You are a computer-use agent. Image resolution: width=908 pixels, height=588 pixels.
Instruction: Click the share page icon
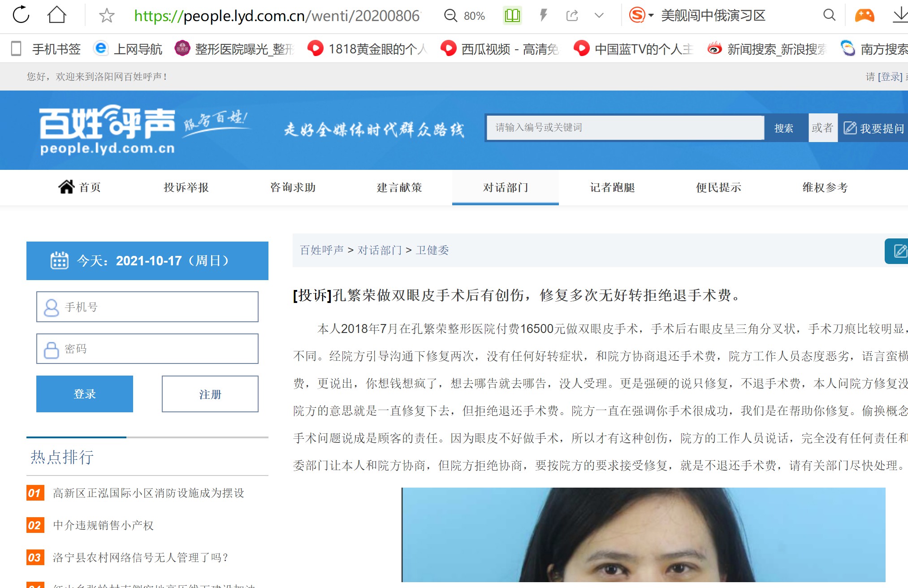pos(572,16)
